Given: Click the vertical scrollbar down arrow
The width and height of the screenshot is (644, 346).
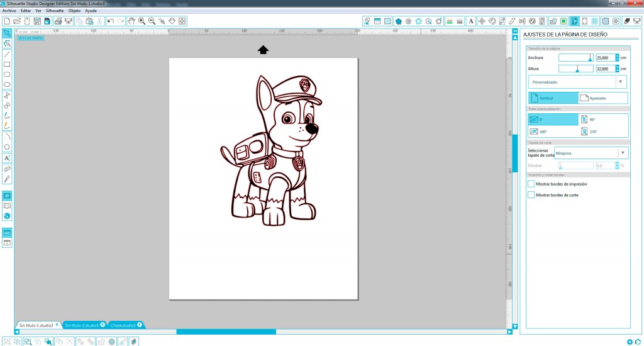Looking at the screenshot, I should click(x=515, y=326).
